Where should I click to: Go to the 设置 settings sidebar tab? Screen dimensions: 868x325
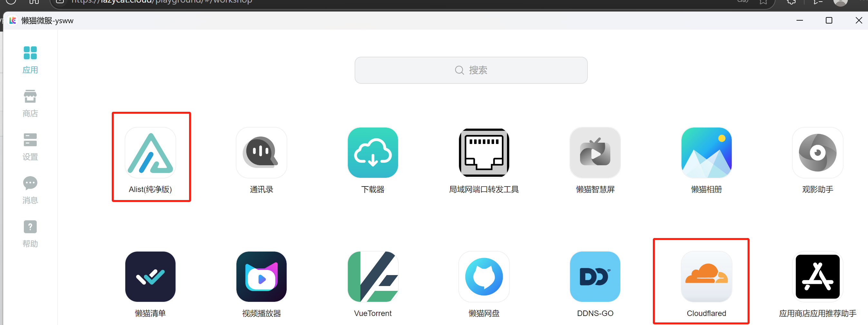point(30,147)
